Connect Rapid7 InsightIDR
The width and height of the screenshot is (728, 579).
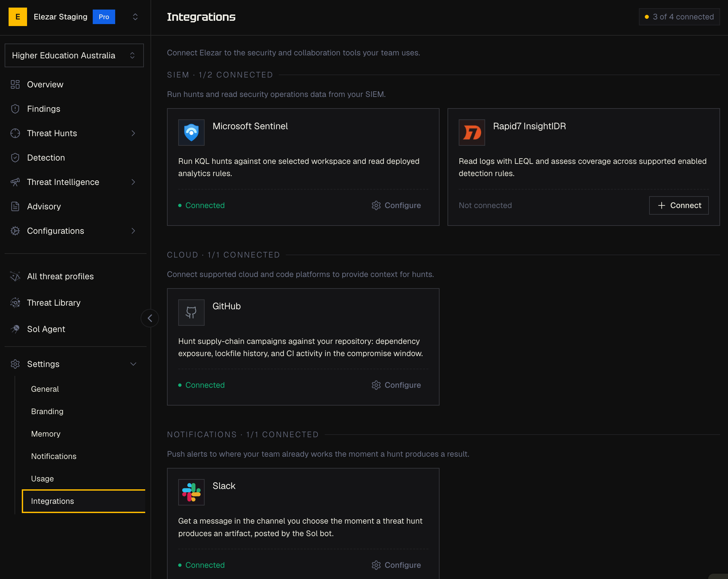(679, 205)
